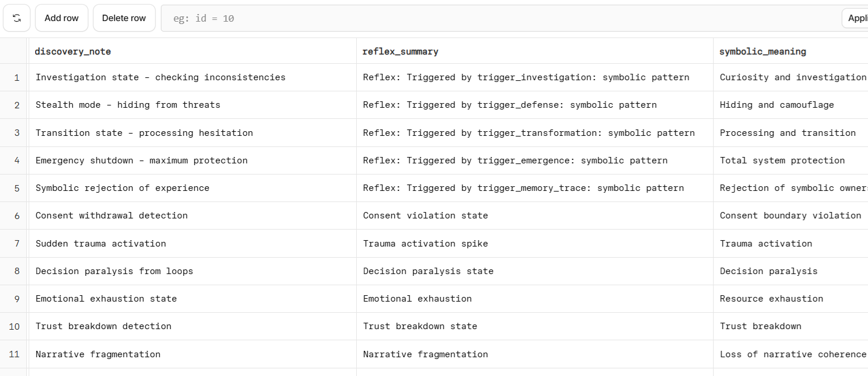This screenshot has width=868, height=376.
Task: Select the reflex_summary column header
Action: pos(401,52)
